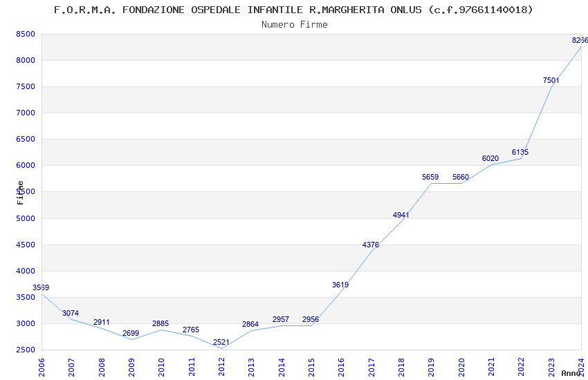The height and width of the screenshot is (380, 588).
Task: Click the 3000 y-axis tick label
Action: click(26, 323)
